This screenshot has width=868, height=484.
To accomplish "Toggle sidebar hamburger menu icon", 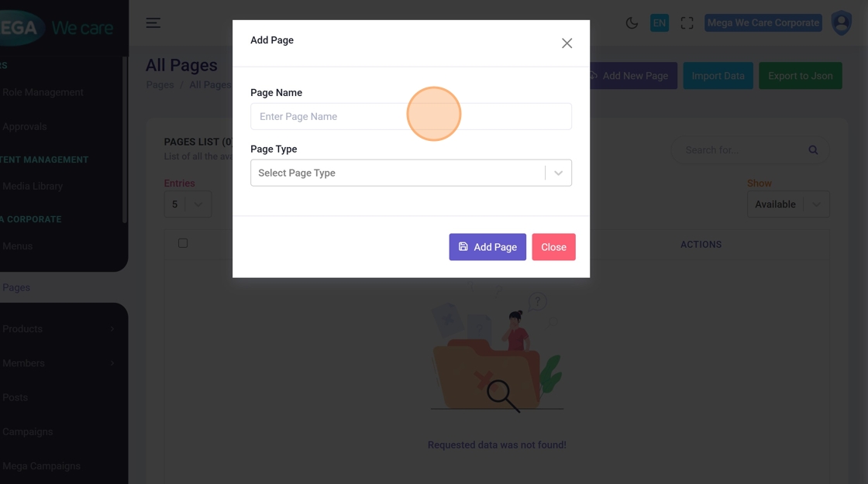I will click(x=153, y=23).
